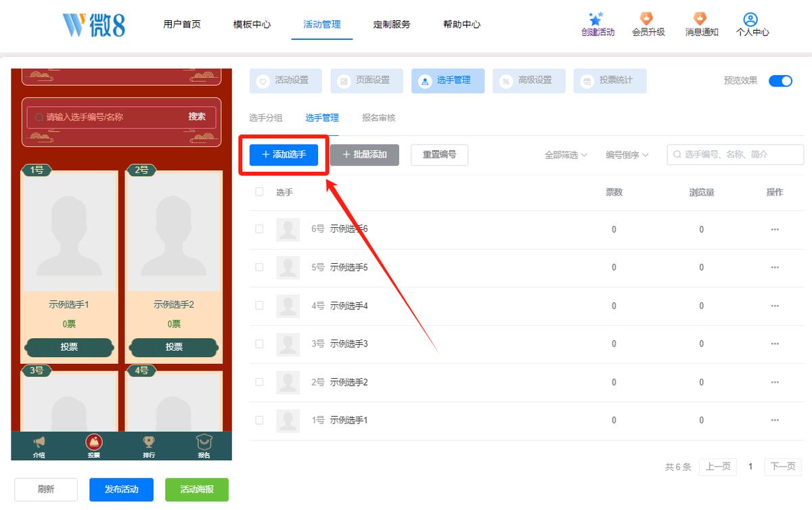Open 会员升级 membership upgrade icon
Viewport: 812px width, 510px height.
click(647, 19)
